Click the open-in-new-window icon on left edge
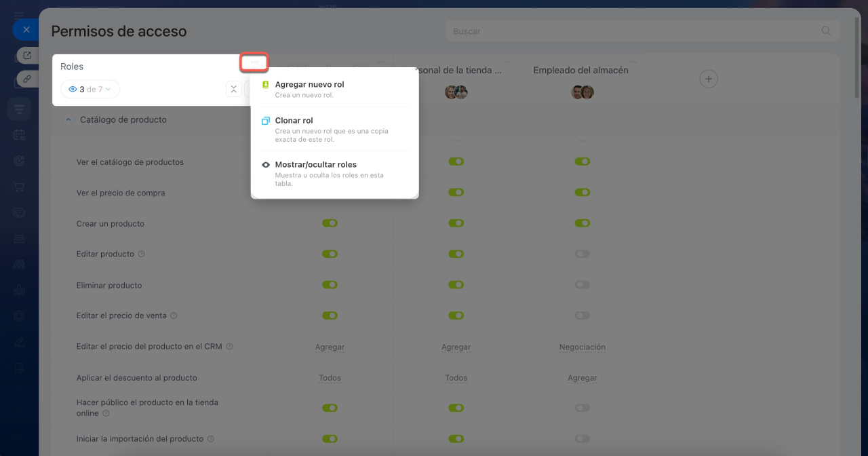Screen dimensions: 868x456 click(x=27, y=56)
